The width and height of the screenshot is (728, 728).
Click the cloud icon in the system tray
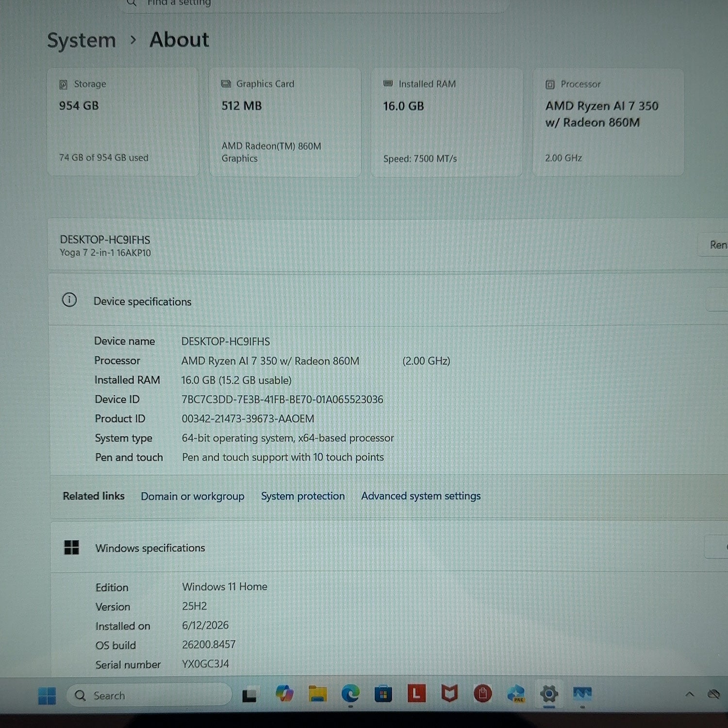(x=713, y=694)
